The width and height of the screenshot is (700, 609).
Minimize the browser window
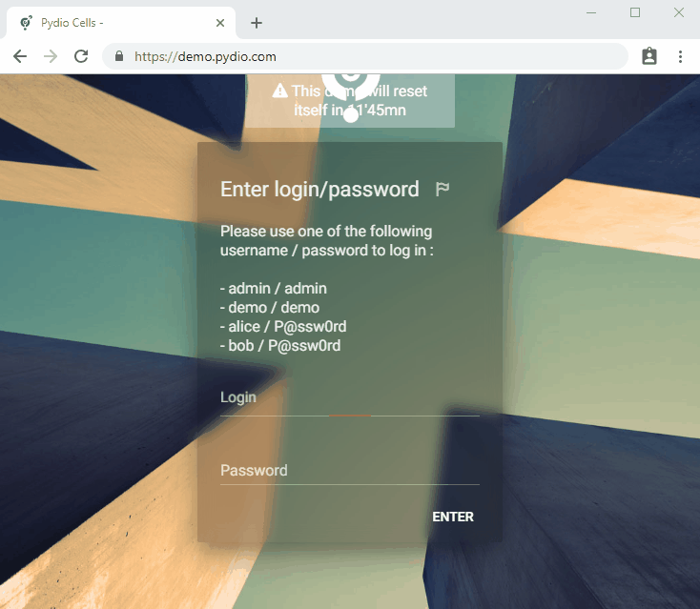point(591,13)
